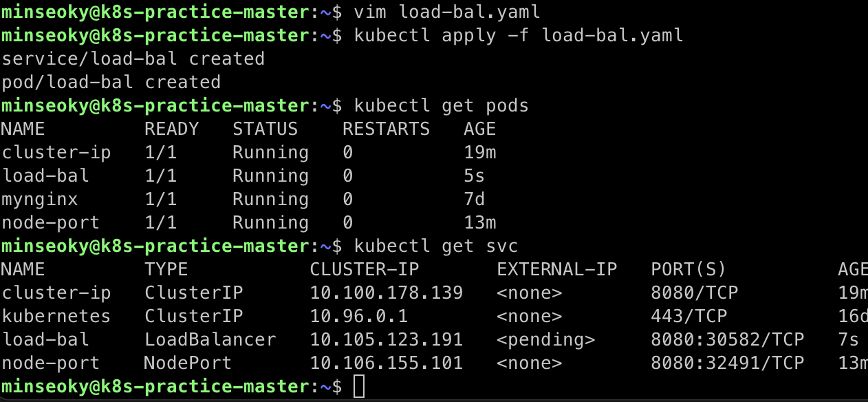The height and width of the screenshot is (402, 868).
Task: Click the 'kubectl get svc' command text
Action: tap(436, 246)
